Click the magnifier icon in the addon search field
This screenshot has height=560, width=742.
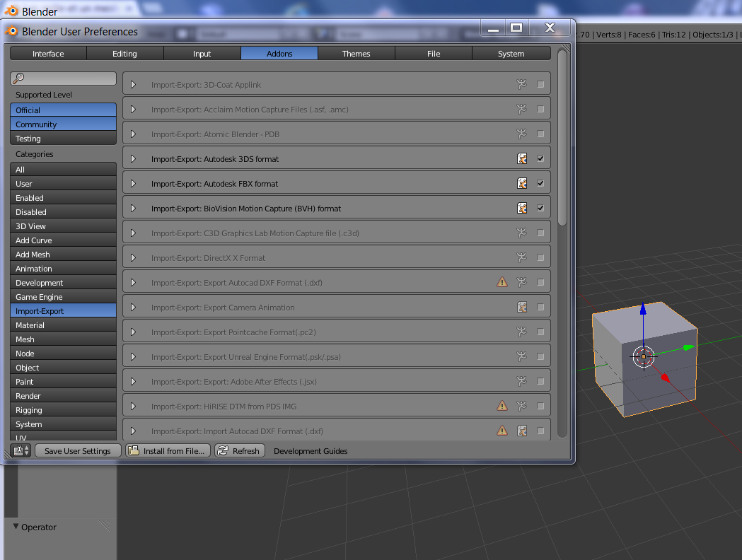click(x=18, y=78)
